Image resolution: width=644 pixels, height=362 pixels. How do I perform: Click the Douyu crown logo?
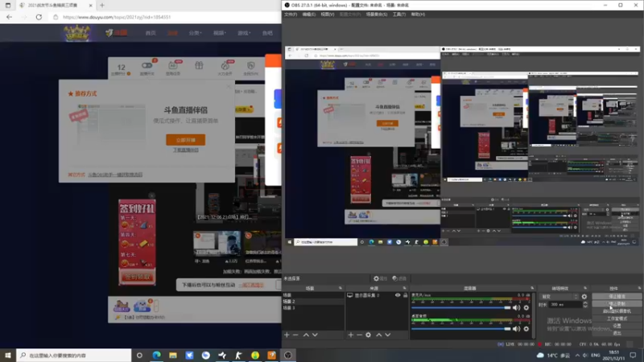pos(76,33)
